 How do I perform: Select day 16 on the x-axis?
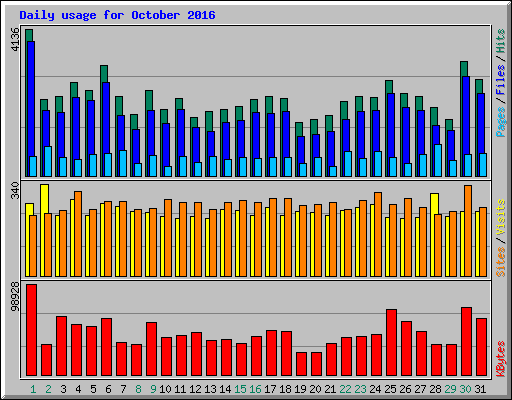click(255, 389)
